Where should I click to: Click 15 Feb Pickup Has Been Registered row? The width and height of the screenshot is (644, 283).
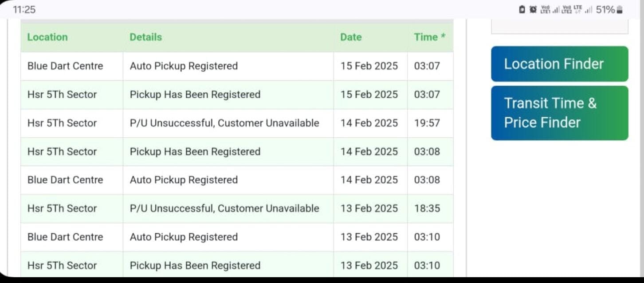coord(195,95)
